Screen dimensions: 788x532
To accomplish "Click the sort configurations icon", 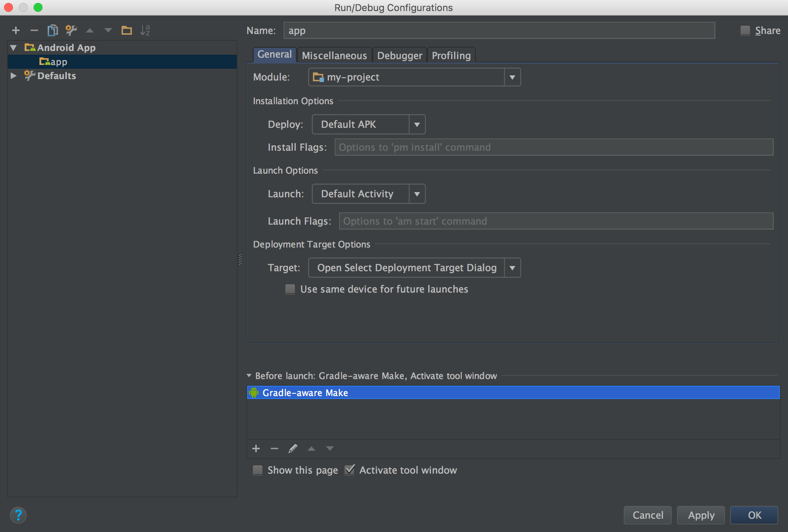I will pos(147,31).
